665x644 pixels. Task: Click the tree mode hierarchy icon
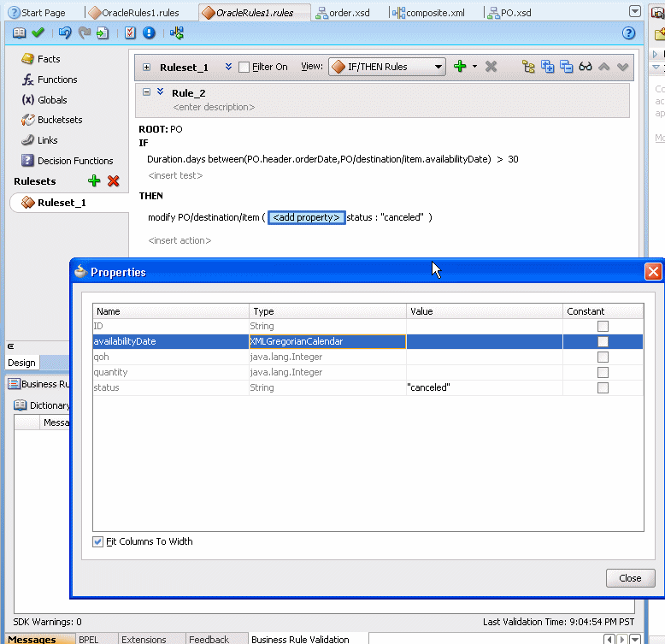[x=528, y=67]
